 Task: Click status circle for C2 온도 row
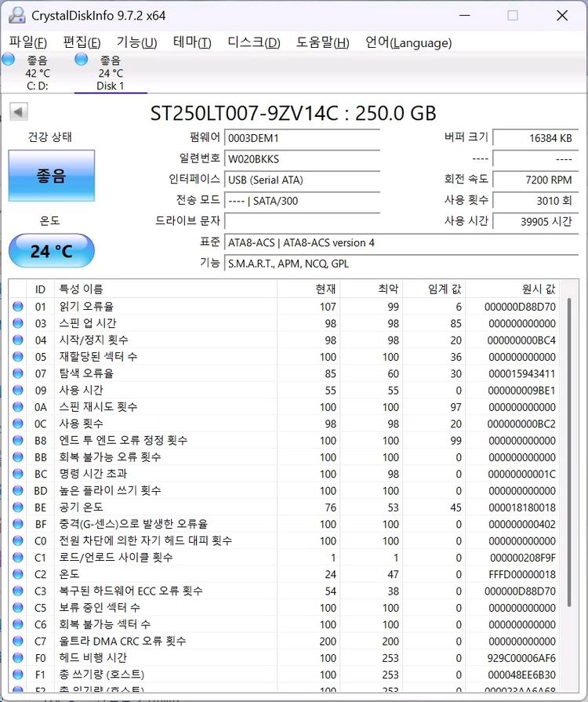17,573
